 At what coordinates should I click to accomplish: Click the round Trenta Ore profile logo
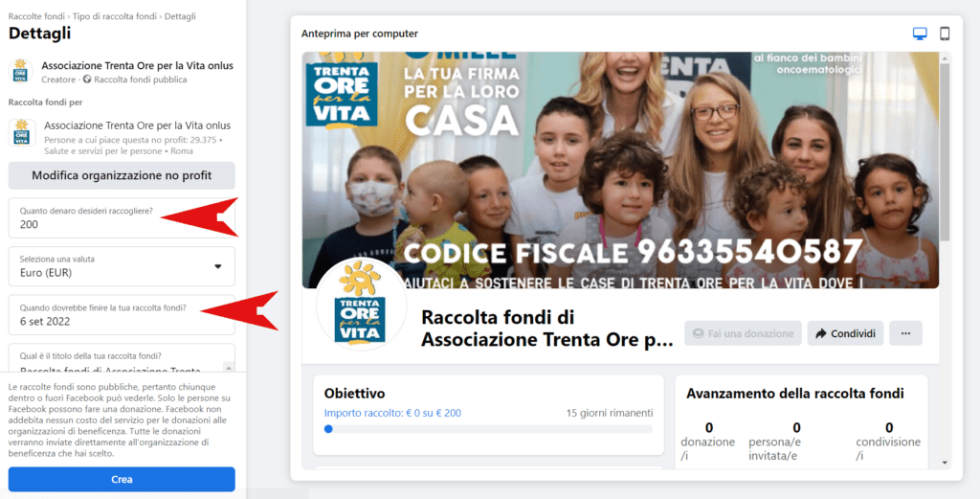point(361,305)
